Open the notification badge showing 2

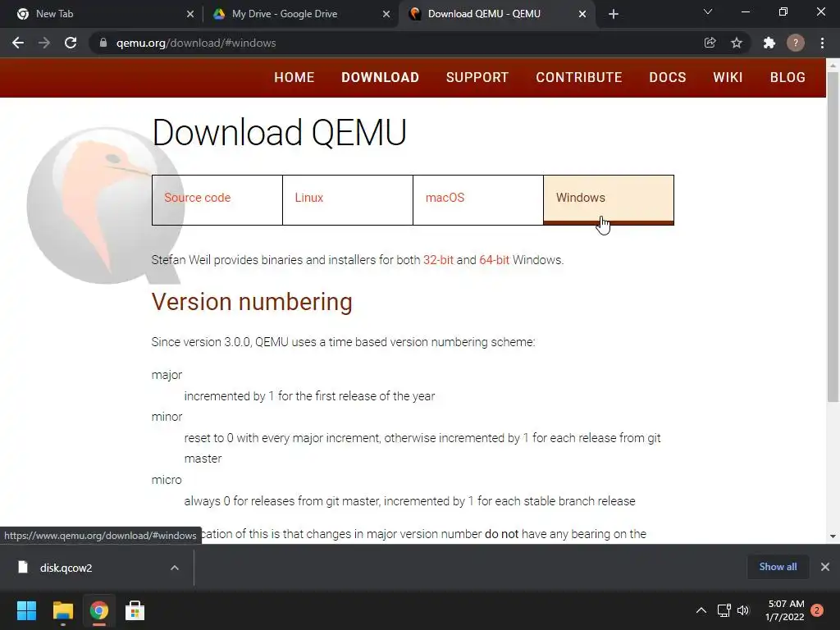click(817, 610)
